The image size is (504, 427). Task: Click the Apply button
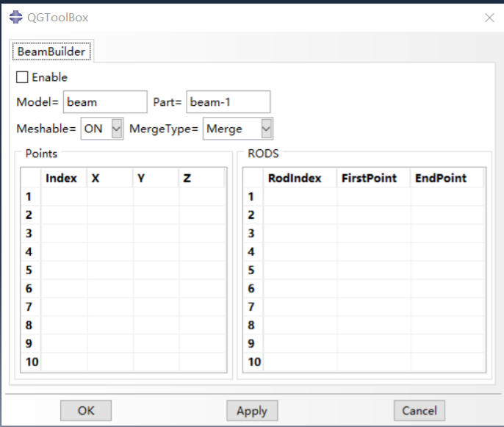click(x=252, y=411)
